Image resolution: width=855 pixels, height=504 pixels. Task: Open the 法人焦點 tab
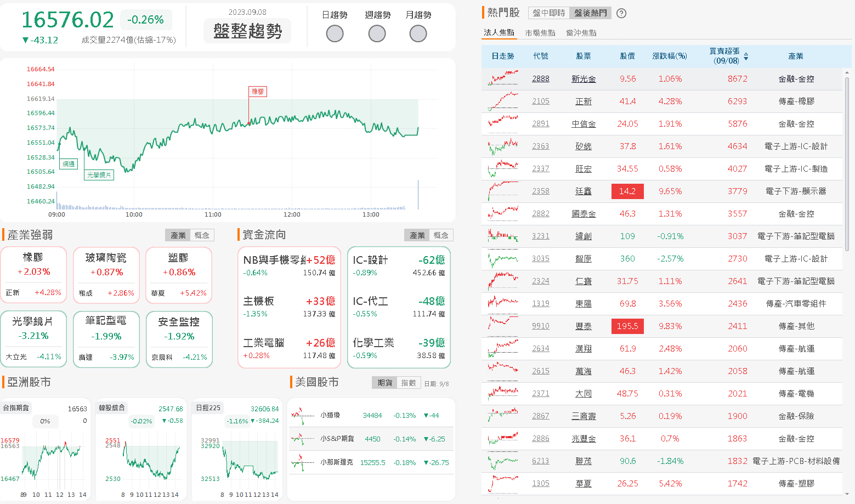[499, 33]
